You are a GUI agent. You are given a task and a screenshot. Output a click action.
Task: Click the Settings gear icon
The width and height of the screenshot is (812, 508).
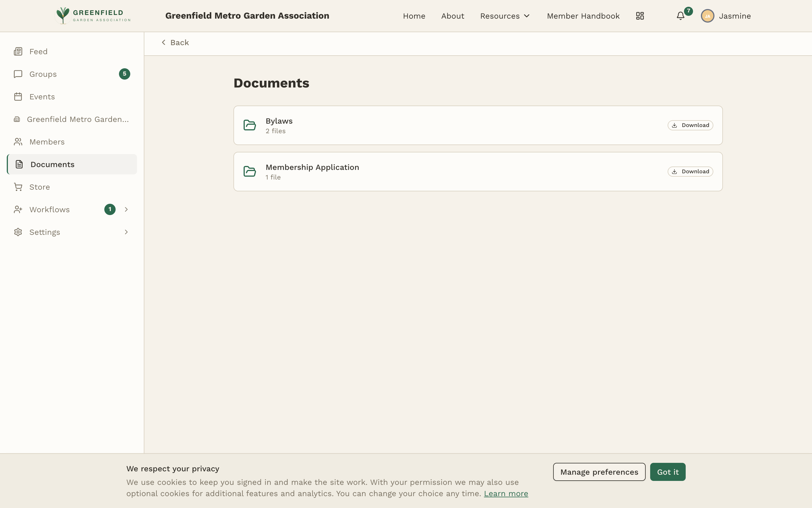coord(18,232)
